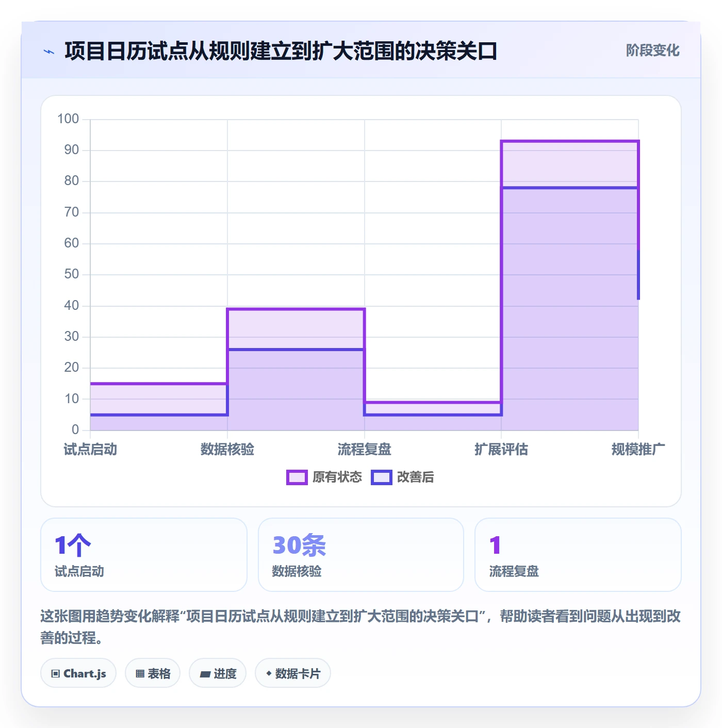
Task: Click the 阶段变化 label in header
Action: (x=652, y=51)
